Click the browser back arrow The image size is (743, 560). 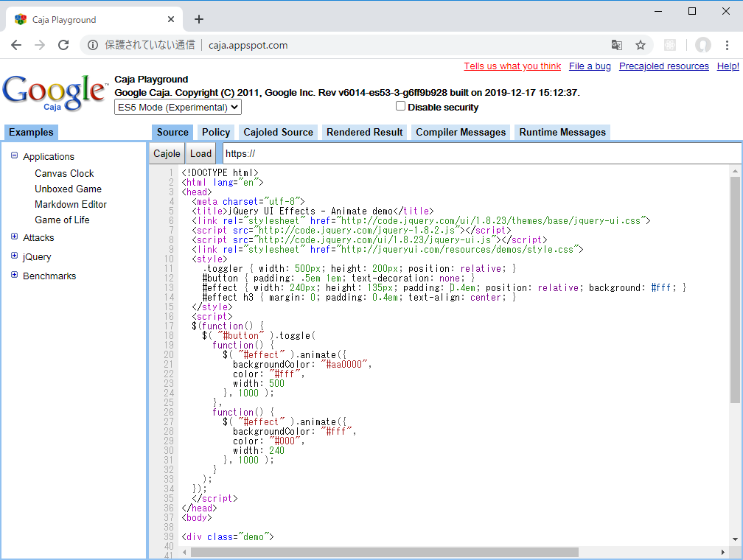pos(16,45)
